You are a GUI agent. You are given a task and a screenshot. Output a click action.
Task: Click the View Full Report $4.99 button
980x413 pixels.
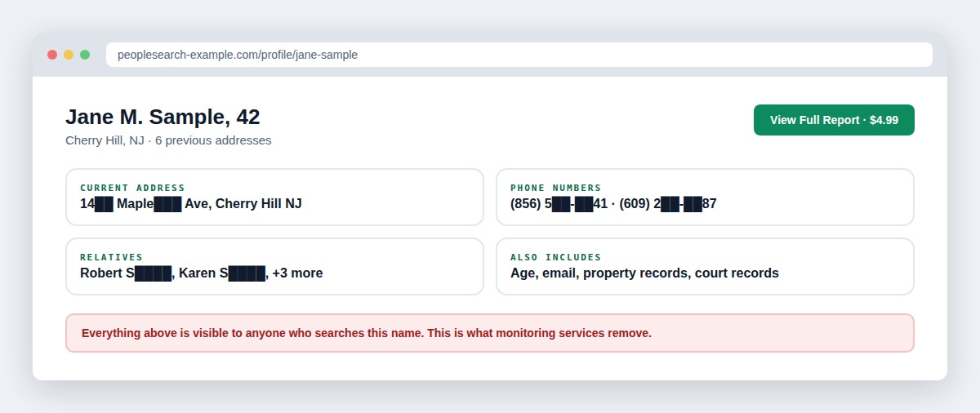[834, 120]
